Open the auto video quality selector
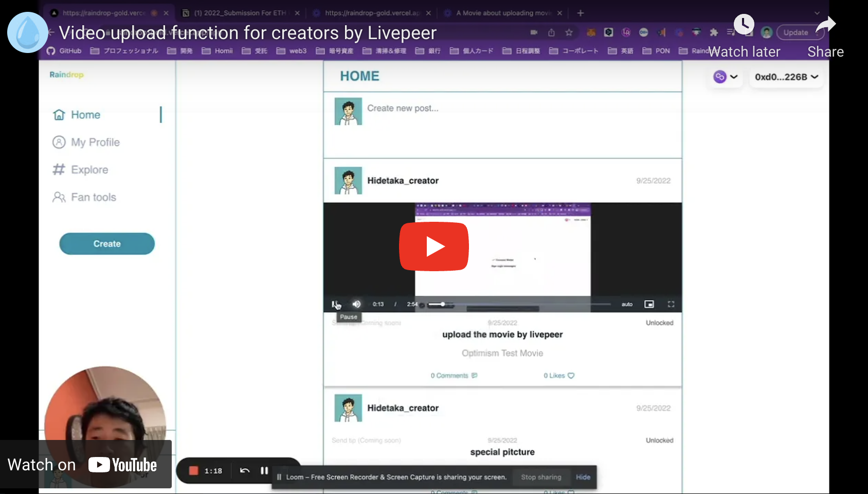Image resolution: width=868 pixels, height=494 pixels. point(627,304)
